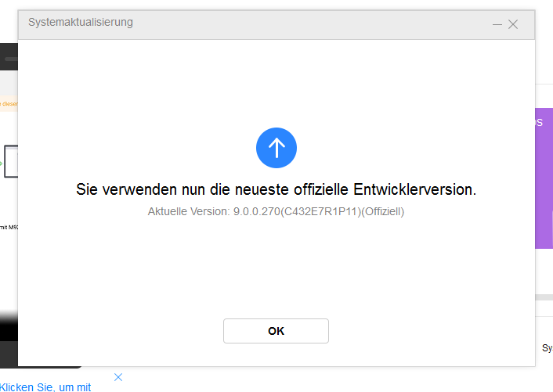Click the OK button
This screenshot has height=392, width=553.
pyautogui.click(x=276, y=331)
